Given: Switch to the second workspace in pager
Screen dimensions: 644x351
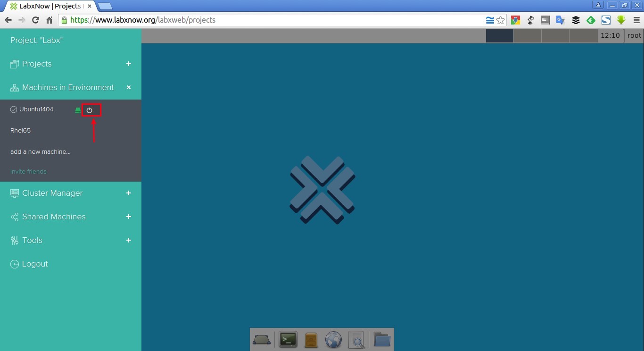Looking at the screenshot, I should [x=528, y=35].
